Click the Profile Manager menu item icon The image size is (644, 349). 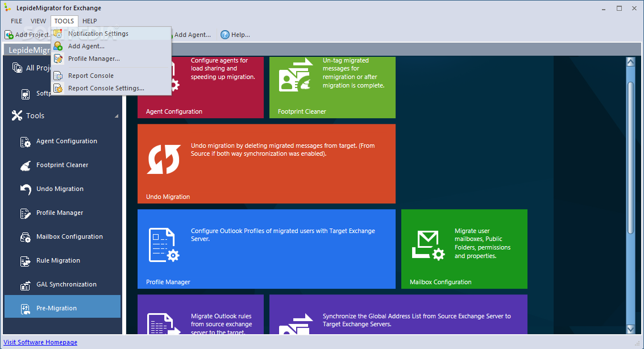coord(59,59)
